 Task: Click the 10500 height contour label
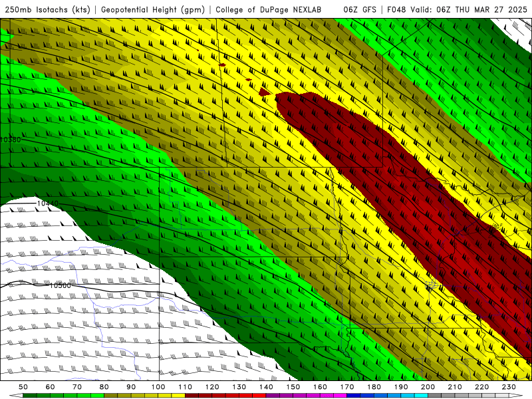coord(61,285)
